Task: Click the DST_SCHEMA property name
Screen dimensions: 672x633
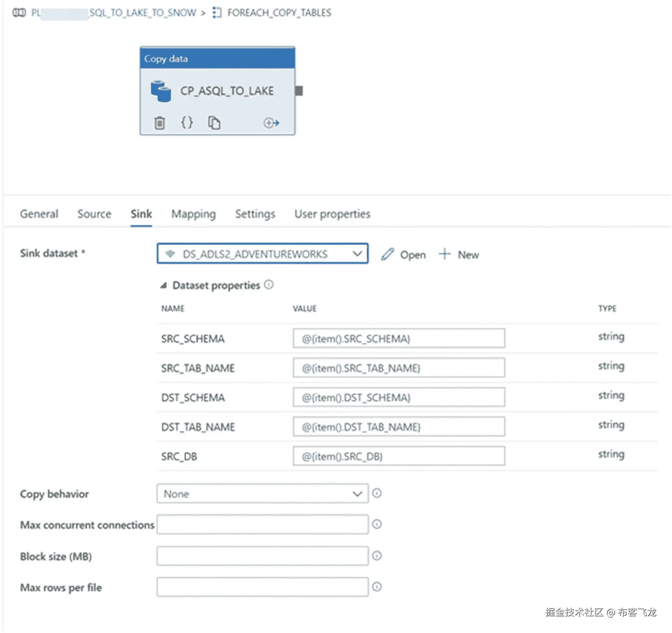Action: (193, 397)
